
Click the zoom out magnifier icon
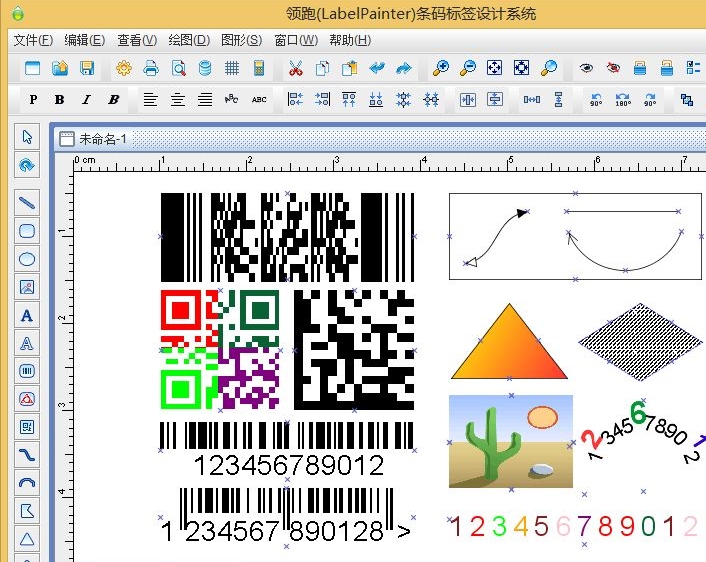pyautogui.click(x=468, y=68)
